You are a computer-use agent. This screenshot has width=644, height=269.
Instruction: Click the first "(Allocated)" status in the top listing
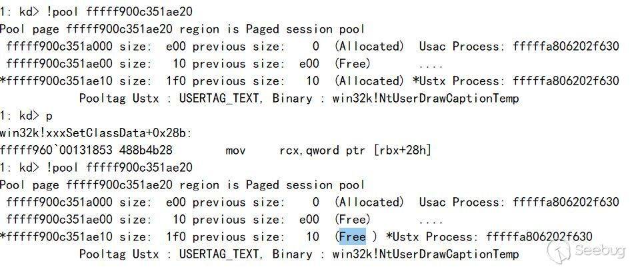coord(369,46)
